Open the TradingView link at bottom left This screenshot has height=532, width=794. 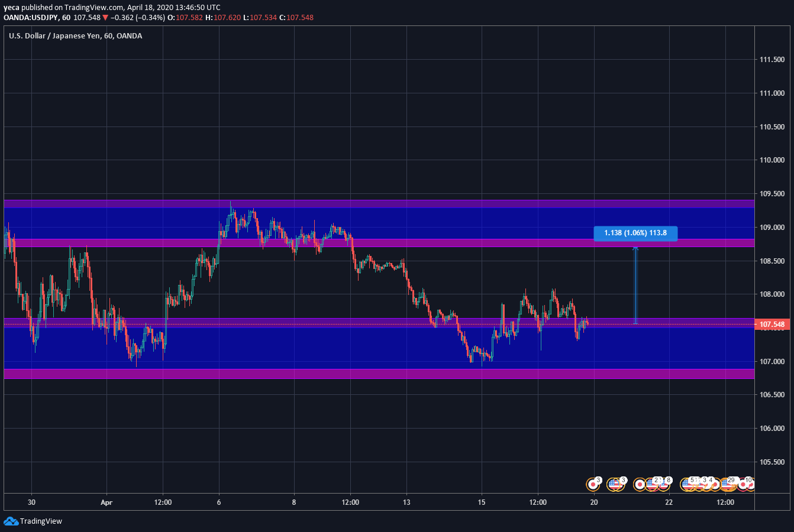(x=33, y=521)
